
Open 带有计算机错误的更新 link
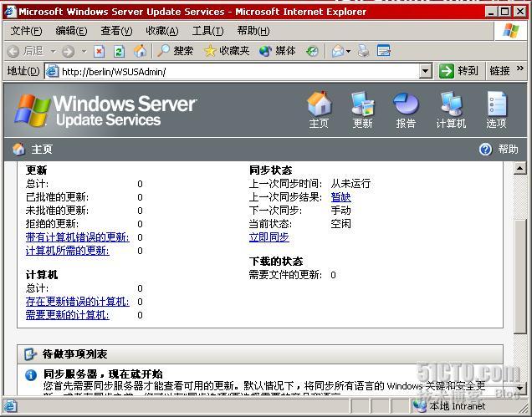click(77, 237)
